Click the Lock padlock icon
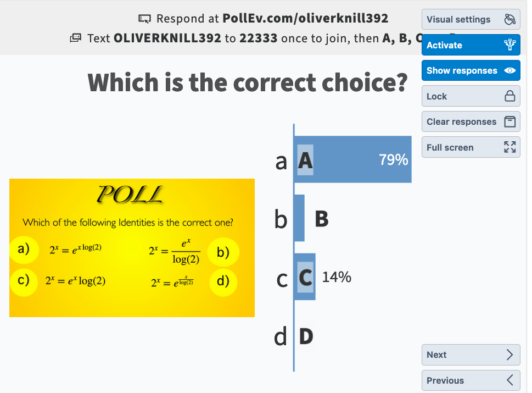 tap(509, 97)
